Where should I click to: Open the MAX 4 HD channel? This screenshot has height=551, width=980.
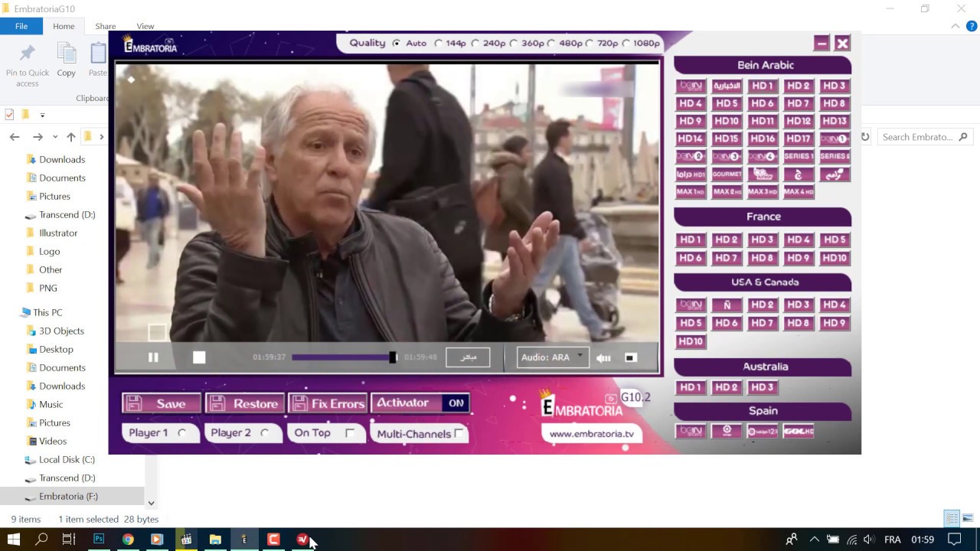click(x=799, y=192)
